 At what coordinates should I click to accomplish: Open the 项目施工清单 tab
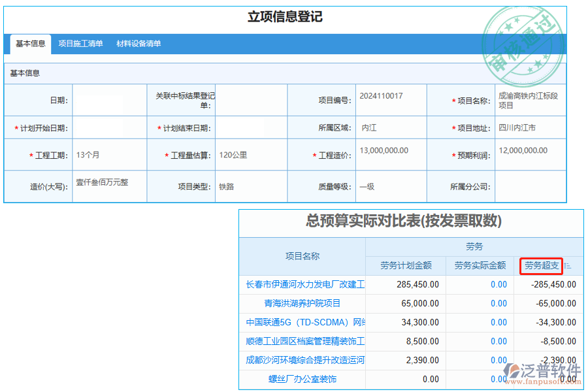[x=80, y=44]
